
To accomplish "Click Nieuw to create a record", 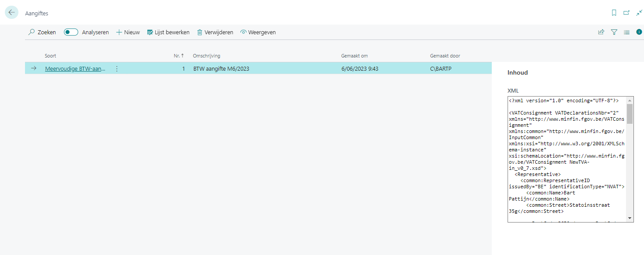I will coord(128,32).
